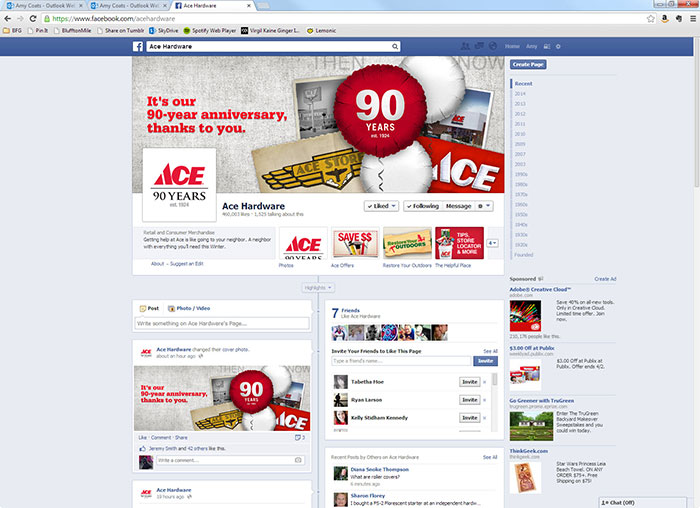This screenshot has width=700, height=508.
Task: Click the Write something composer field
Action: (221, 323)
